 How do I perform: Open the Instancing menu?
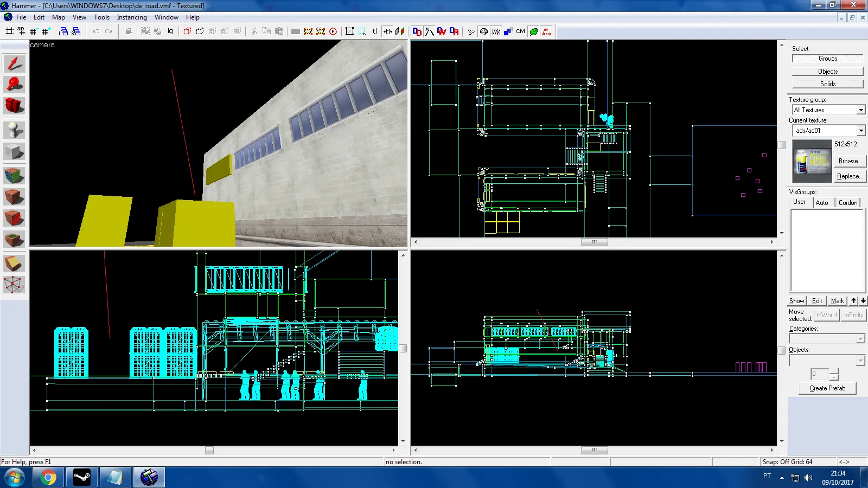[132, 17]
